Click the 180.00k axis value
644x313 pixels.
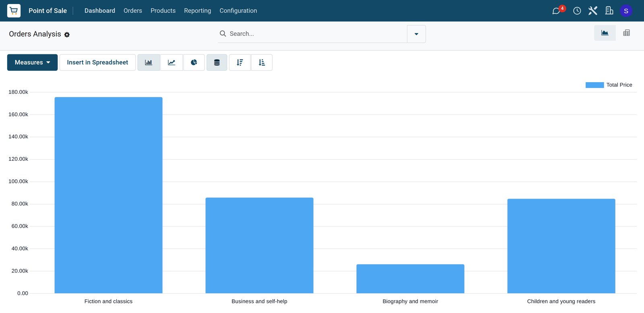click(x=19, y=92)
